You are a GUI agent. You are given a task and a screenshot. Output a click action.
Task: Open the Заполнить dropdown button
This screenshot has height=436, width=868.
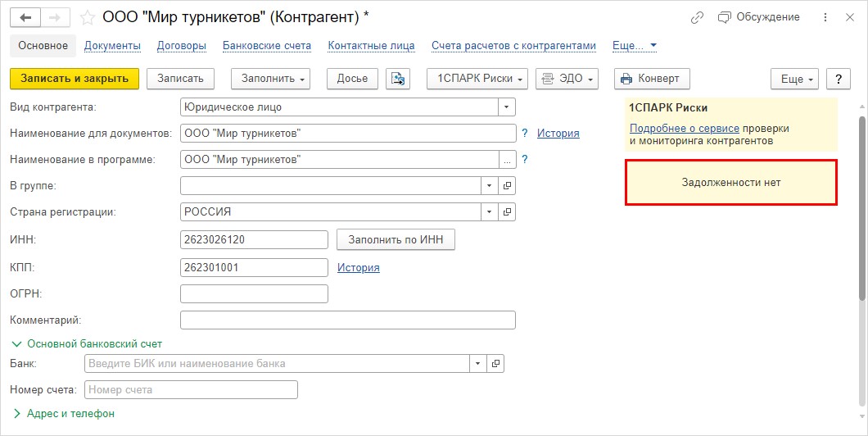pos(271,79)
